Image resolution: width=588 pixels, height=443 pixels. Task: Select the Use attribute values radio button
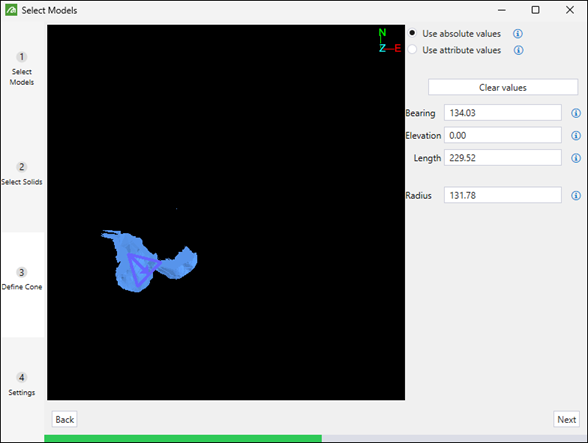(412, 50)
